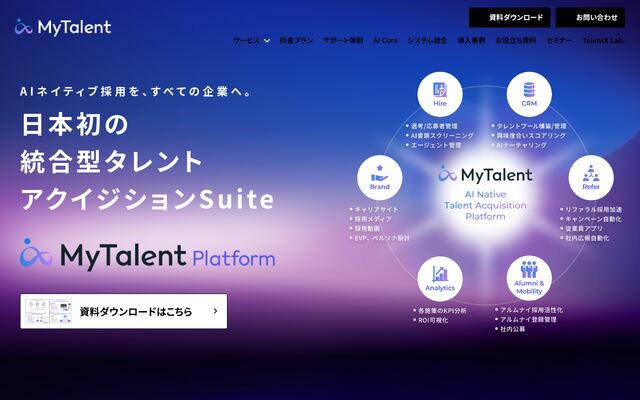The width and height of the screenshot is (640, 400).
Task: Open the 導入事例 menu item
Action: (471, 40)
